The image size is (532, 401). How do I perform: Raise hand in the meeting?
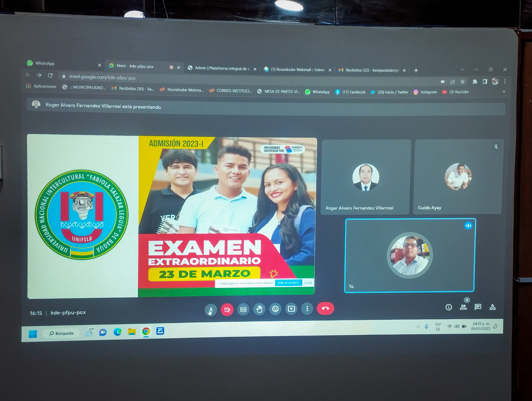coord(260,309)
